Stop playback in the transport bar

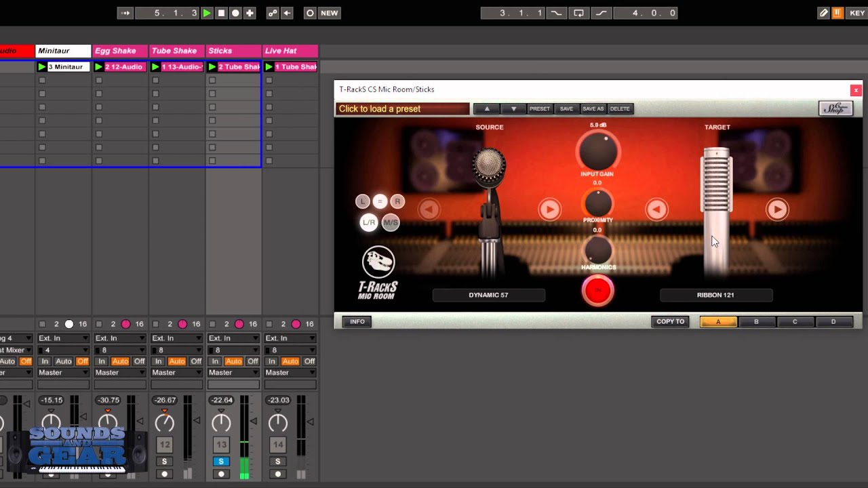point(221,13)
